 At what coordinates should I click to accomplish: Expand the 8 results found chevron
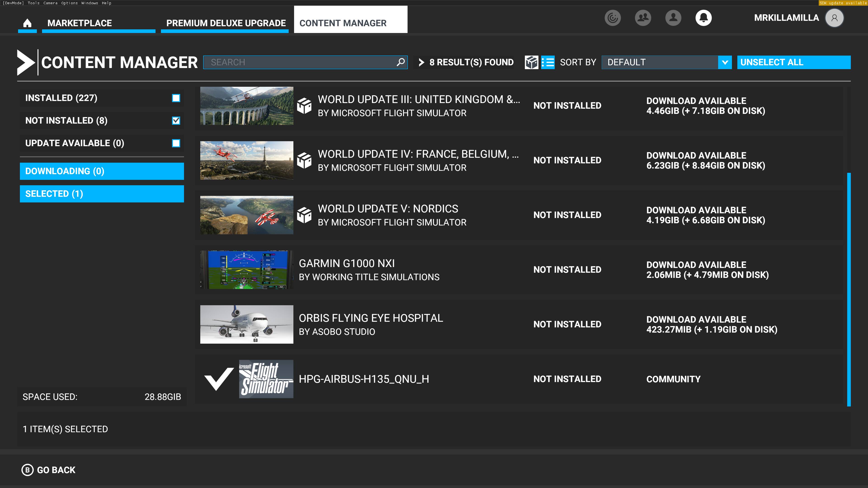421,62
